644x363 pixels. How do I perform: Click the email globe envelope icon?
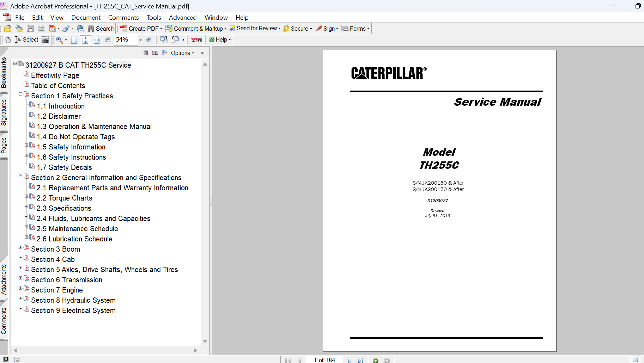tap(80, 29)
